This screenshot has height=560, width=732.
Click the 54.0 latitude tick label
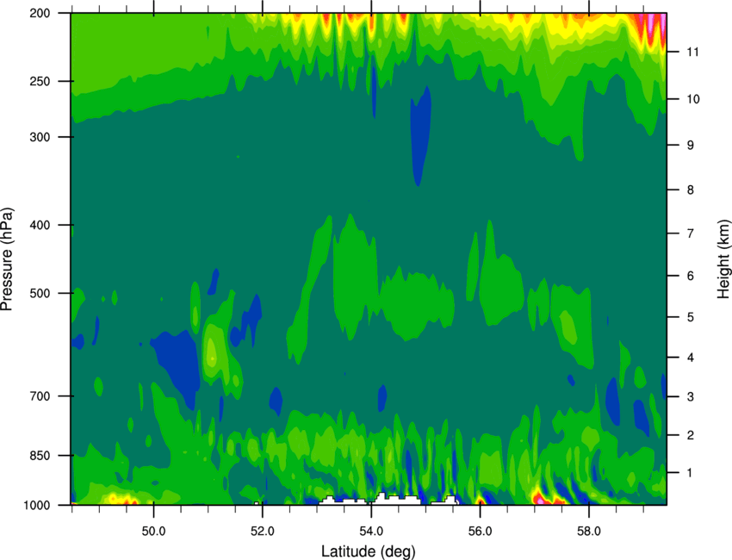(371, 531)
